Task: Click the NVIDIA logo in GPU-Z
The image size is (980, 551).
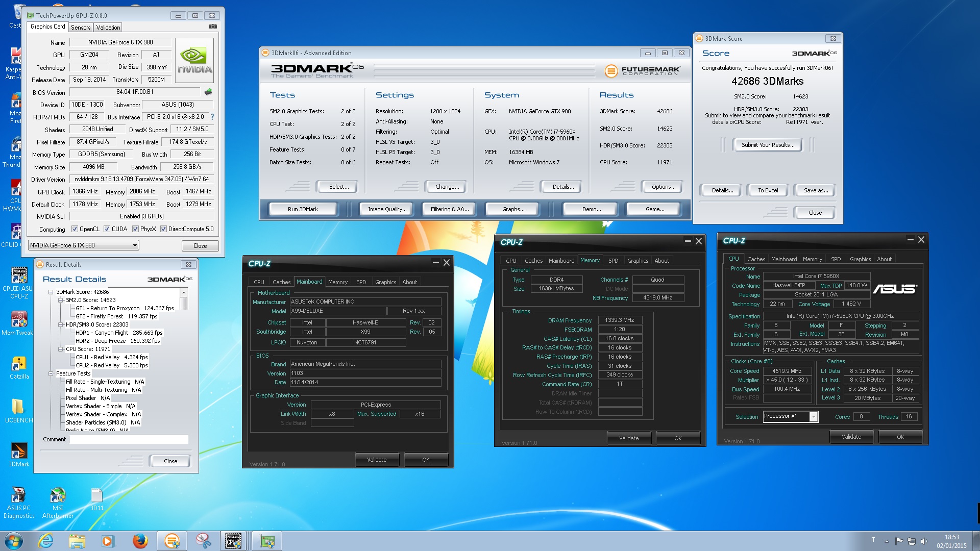Action: (194, 61)
